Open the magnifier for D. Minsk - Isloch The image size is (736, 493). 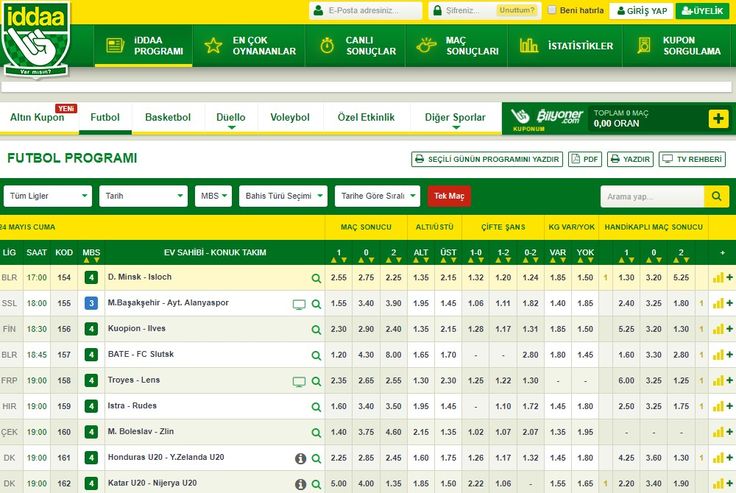[316, 278]
